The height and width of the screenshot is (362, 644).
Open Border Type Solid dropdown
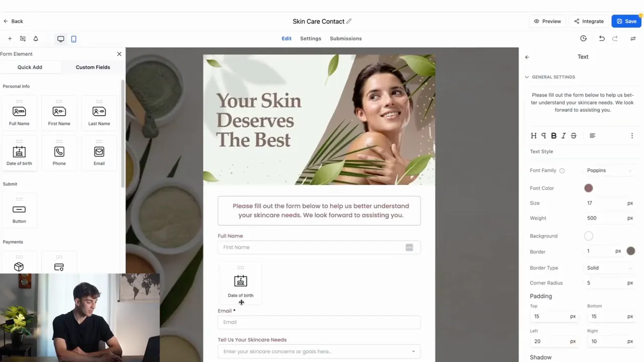pos(609,268)
